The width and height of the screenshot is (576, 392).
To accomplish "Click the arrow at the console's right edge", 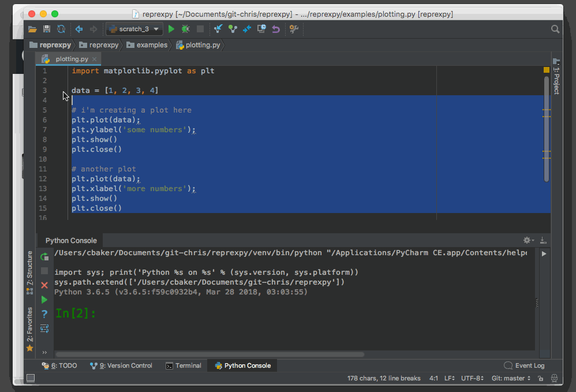I will (544, 253).
